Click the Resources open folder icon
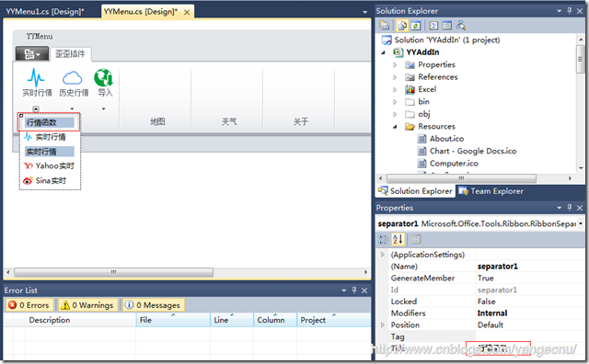 [410, 127]
